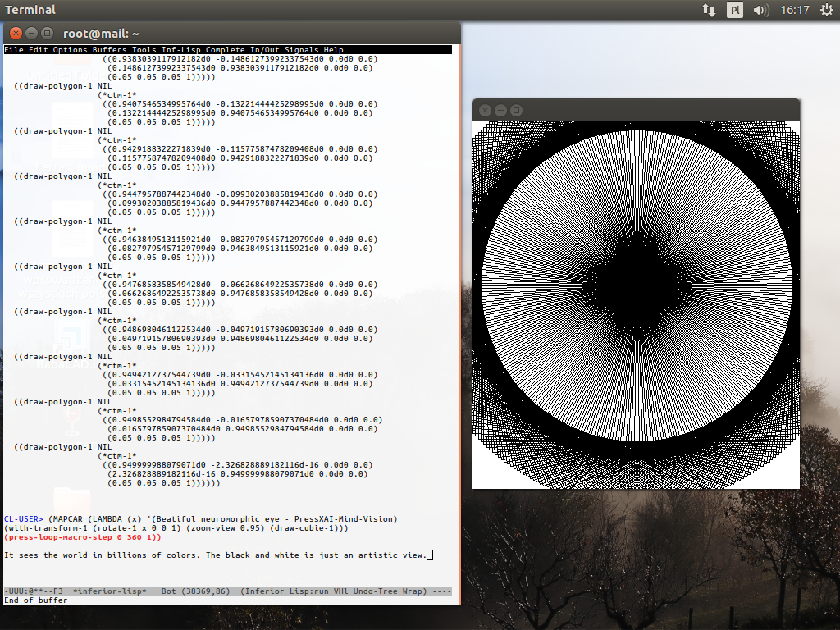Close the eye drawing window

(x=486, y=111)
